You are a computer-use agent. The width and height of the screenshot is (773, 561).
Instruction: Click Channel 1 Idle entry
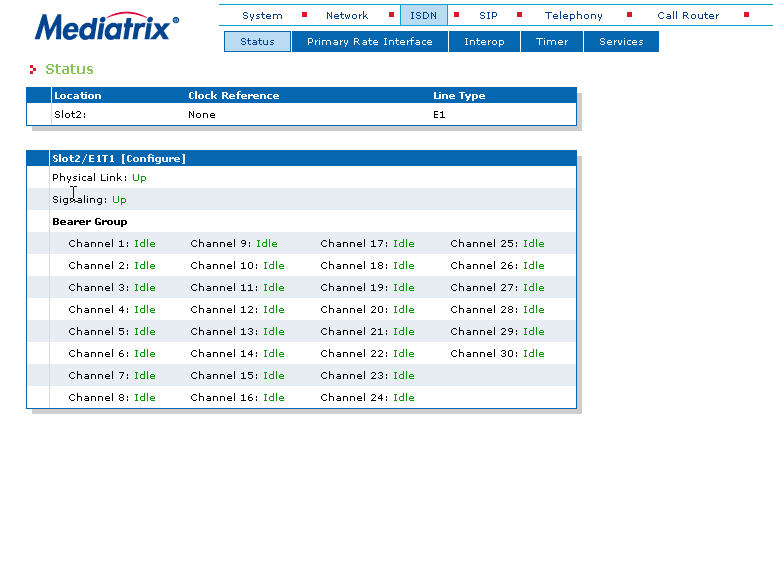112,244
